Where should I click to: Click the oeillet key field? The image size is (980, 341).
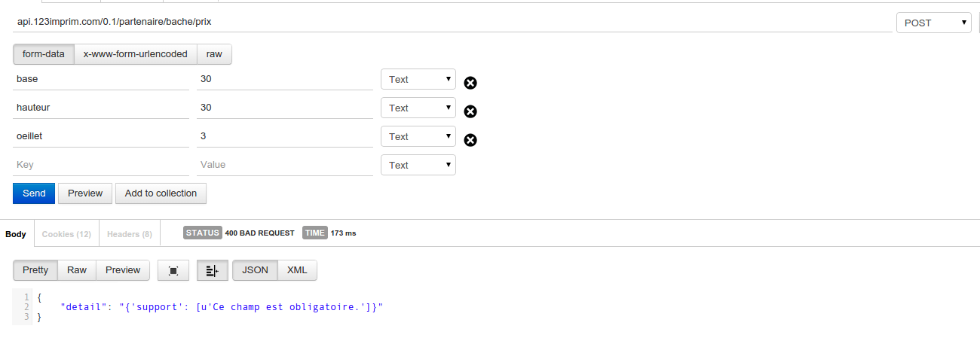coord(101,136)
